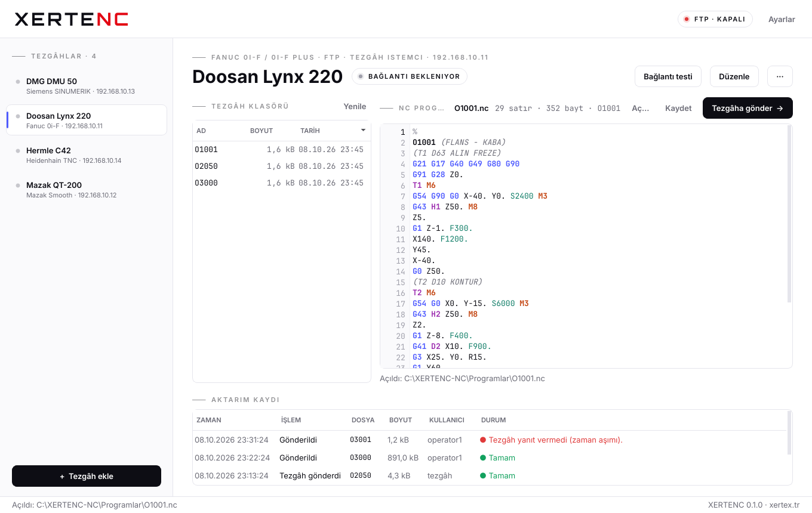Viewport: 812px width, 513px height.
Task: Open the FTP · KAPALI status pill
Action: [715, 19]
